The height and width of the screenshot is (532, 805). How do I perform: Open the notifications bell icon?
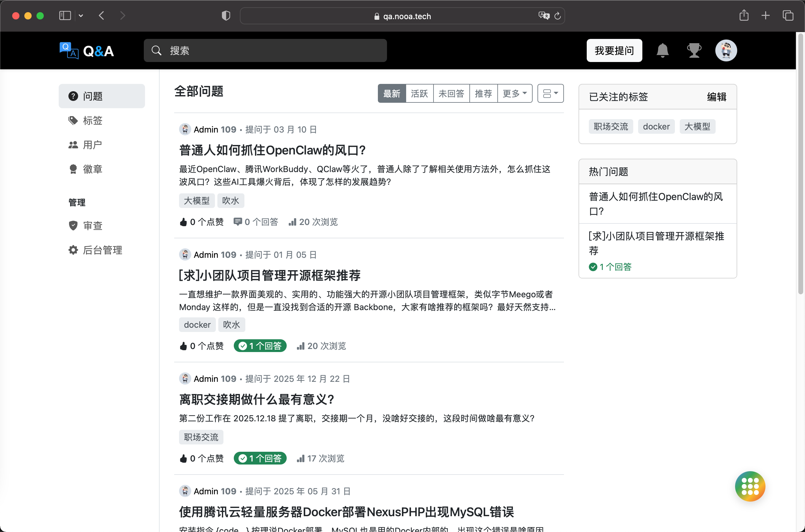[662, 50]
